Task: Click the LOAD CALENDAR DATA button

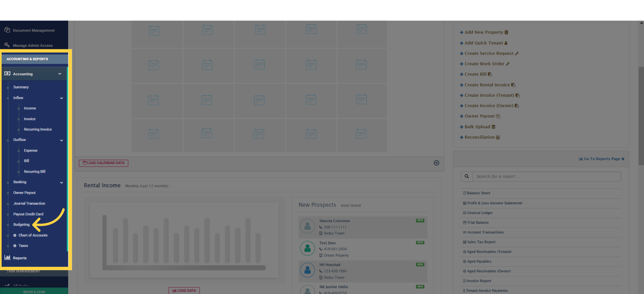Action: click(x=104, y=163)
